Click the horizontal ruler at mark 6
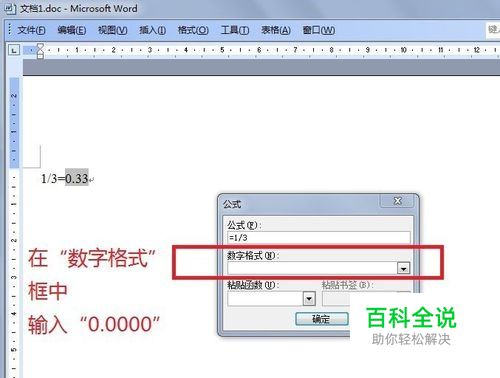The width and height of the screenshot is (500, 378). point(259,50)
